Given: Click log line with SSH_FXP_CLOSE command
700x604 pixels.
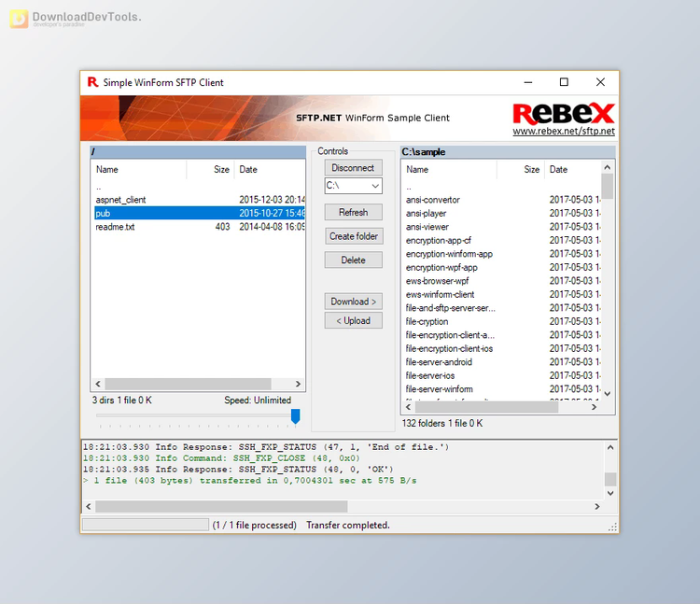Looking at the screenshot, I should 221,458.
